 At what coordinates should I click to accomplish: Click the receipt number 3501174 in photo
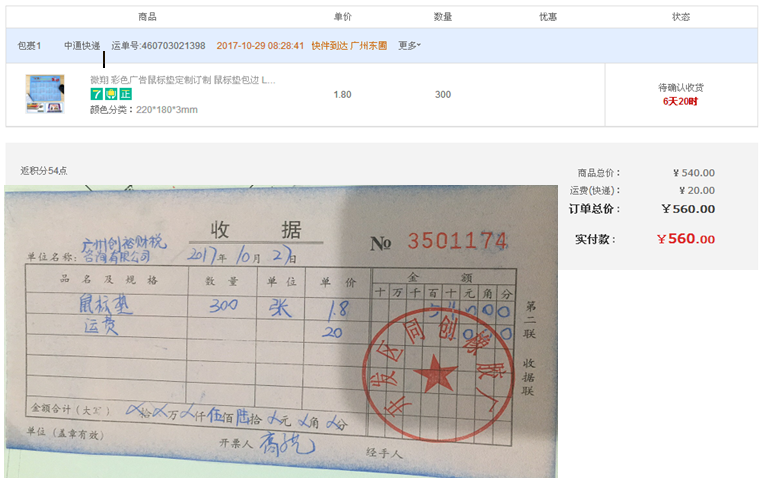click(x=457, y=241)
